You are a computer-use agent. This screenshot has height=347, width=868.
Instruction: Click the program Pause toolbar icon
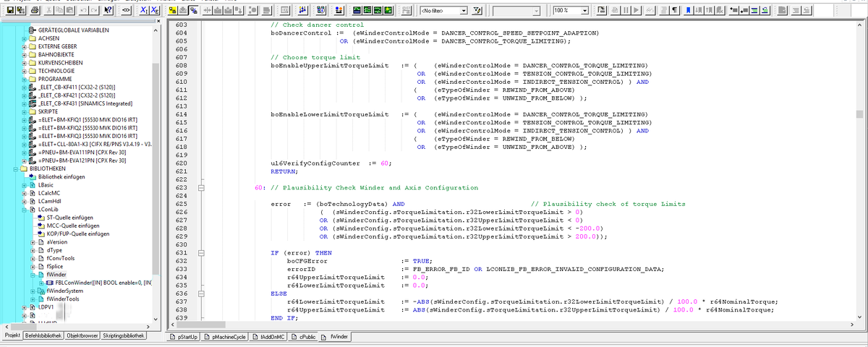pos(626,10)
